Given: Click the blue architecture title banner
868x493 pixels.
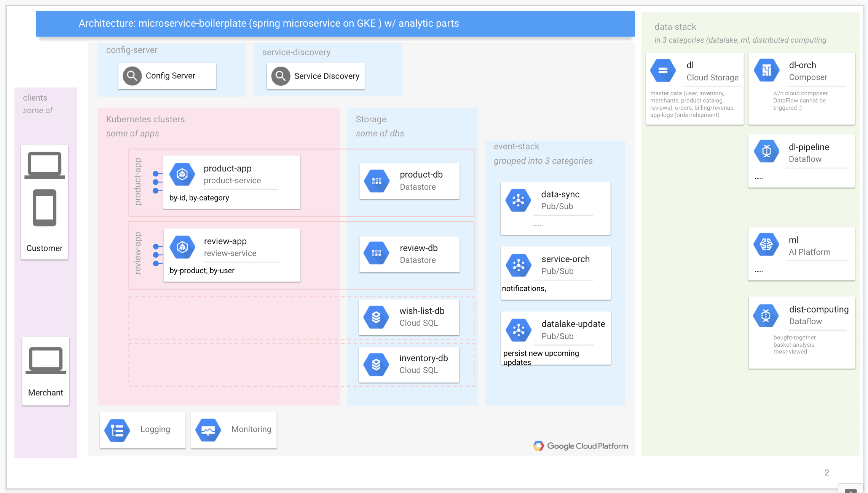Looking at the screenshot, I should pos(335,24).
